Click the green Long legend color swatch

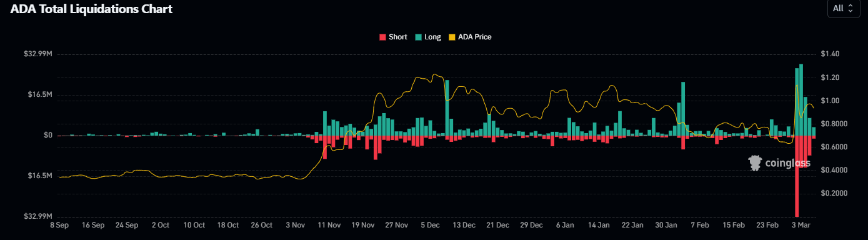[418, 37]
